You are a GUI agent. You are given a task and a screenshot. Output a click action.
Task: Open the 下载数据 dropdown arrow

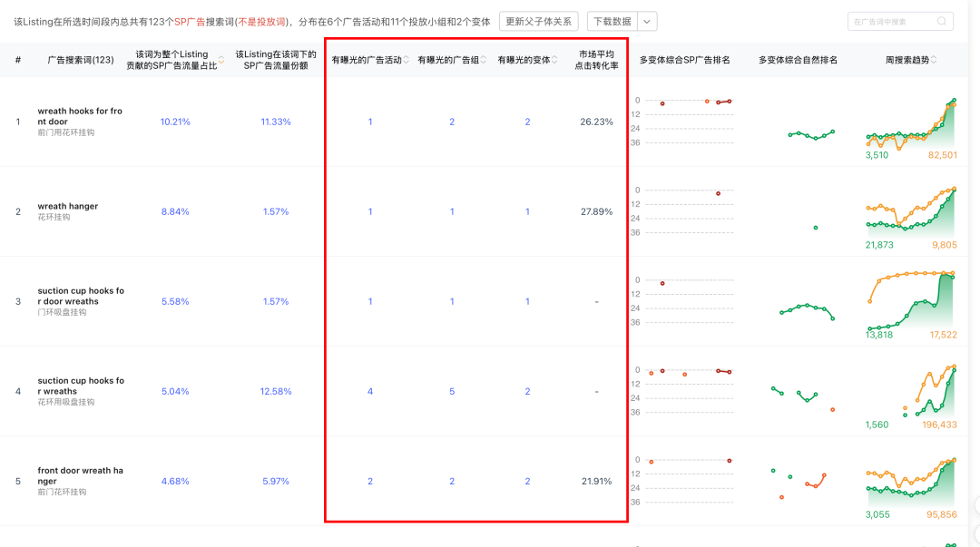pos(647,21)
